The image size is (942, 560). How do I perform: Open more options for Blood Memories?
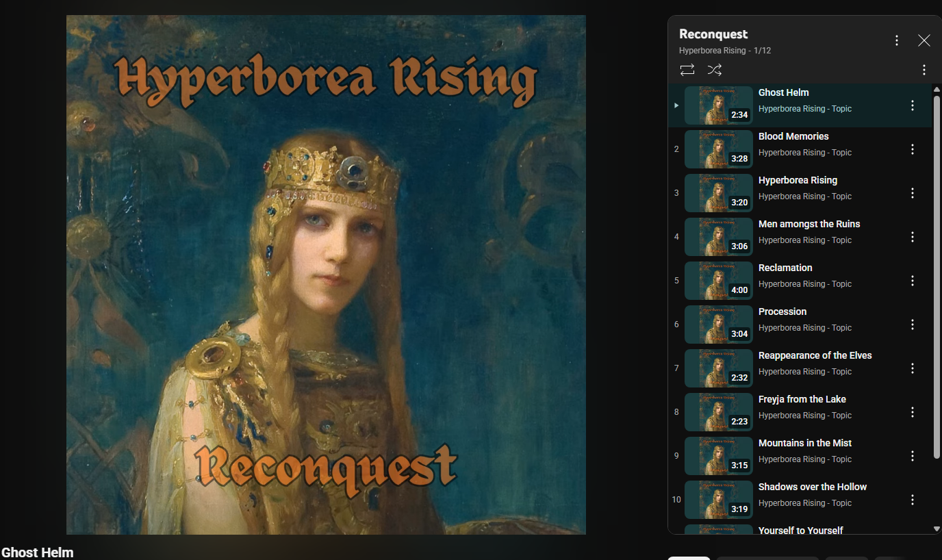tap(913, 149)
